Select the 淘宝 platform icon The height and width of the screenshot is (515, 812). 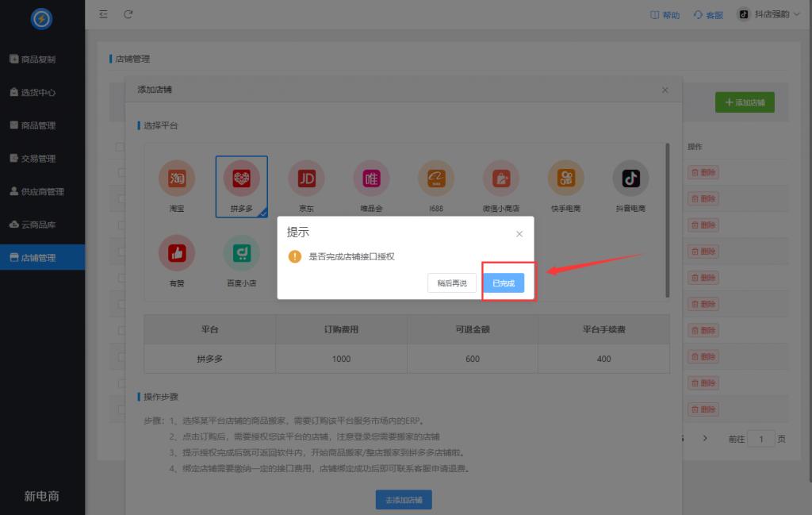176,178
